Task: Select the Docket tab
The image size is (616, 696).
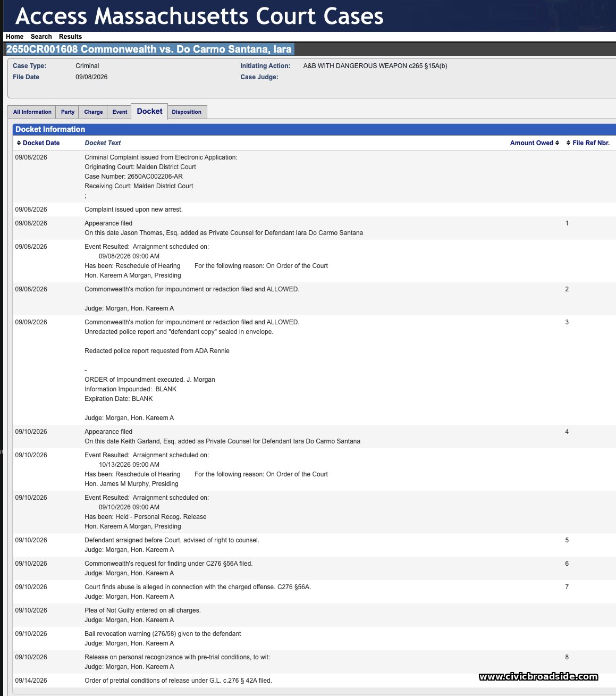Action: 149,111
